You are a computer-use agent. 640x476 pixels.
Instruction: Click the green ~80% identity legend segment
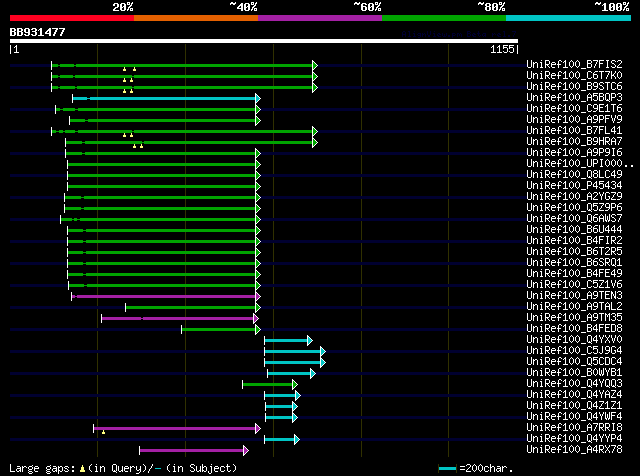pyautogui.click(x=444, y=18)
